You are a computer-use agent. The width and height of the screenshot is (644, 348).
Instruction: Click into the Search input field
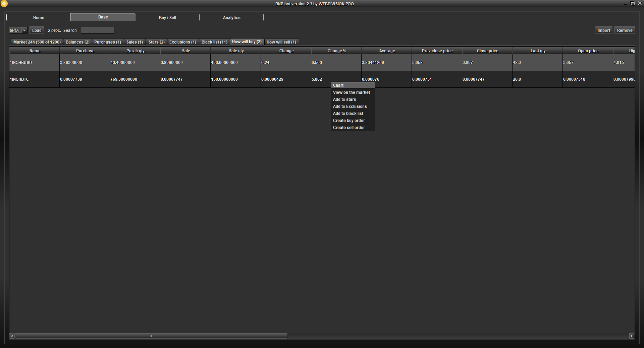click(98, 30)
